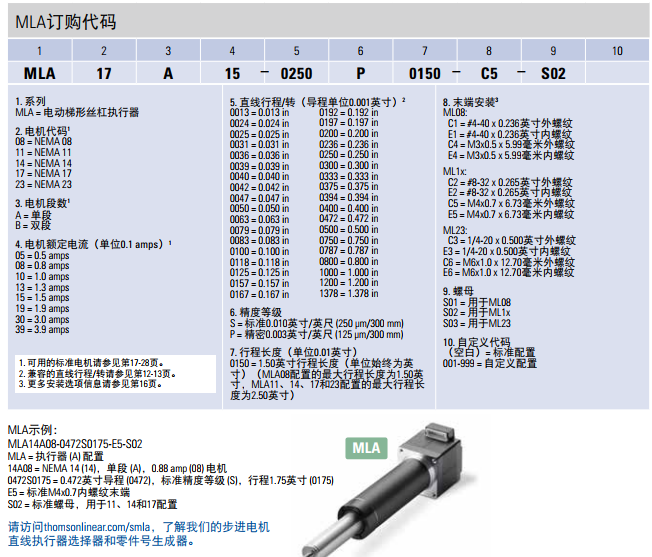Click '7. 行程长度' section heading
The height and width of the screenshot is (557, 652).
pyautogui.click(x=294, y=352)
